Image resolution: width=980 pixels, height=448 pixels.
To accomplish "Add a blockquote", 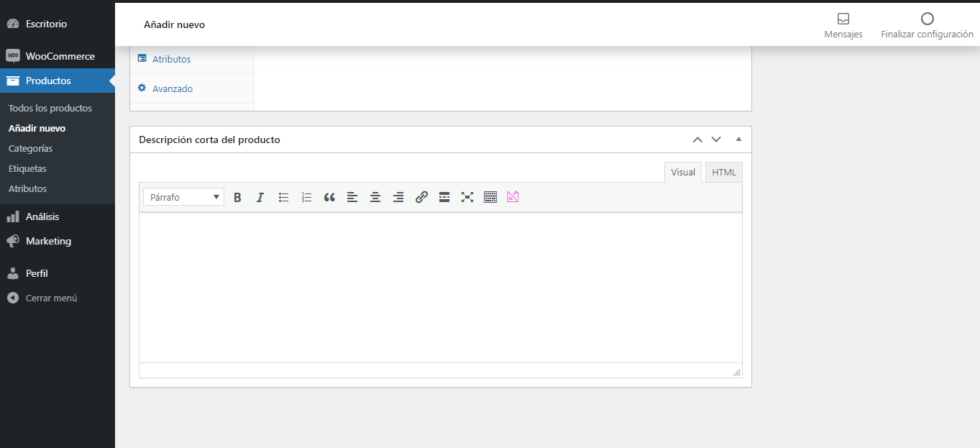I will click(329, 196).
